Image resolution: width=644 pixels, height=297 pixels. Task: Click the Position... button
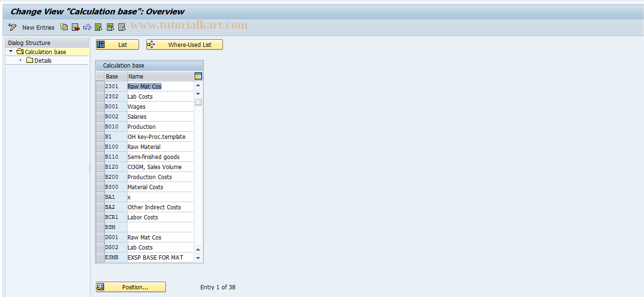point(131,287)
